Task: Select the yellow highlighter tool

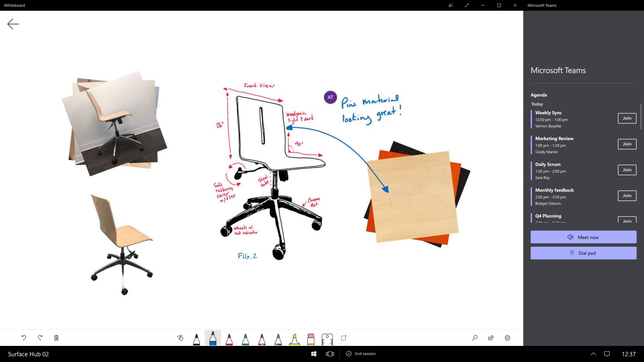Action: pos(294,338)
